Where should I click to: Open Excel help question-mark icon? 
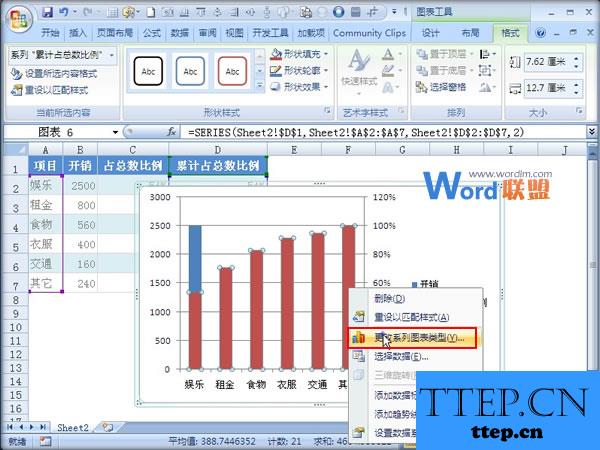tap(540, 33)
